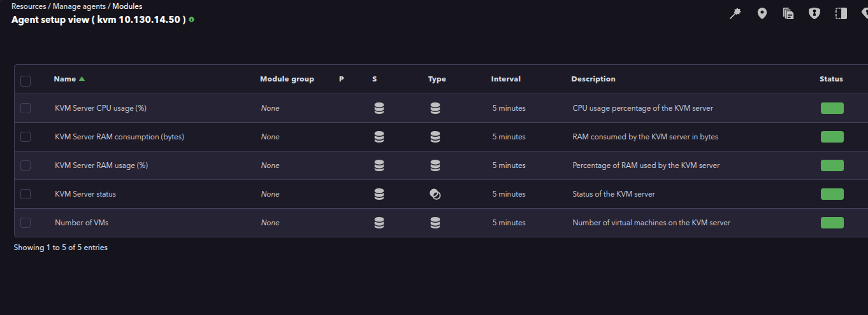The width and height of the screenshot is (868, 315).
Task: Click the stacked documents icon in header
Action: tap(788, 13)
